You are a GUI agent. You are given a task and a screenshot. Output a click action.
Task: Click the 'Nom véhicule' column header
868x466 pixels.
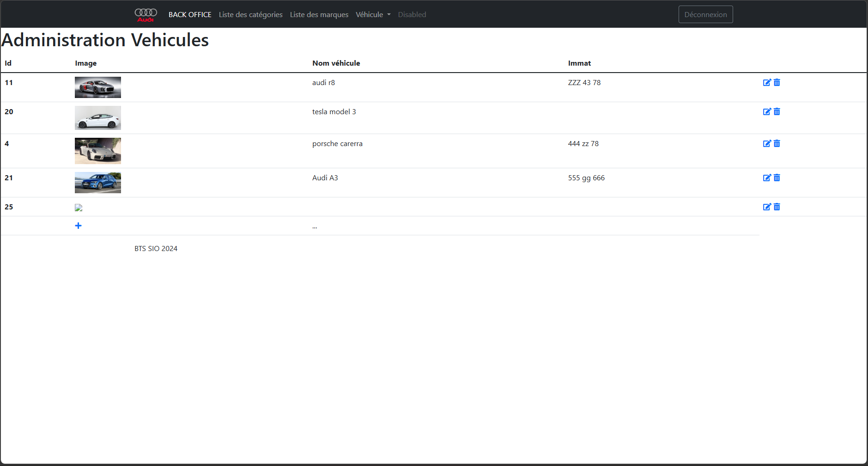pos(336,63)
